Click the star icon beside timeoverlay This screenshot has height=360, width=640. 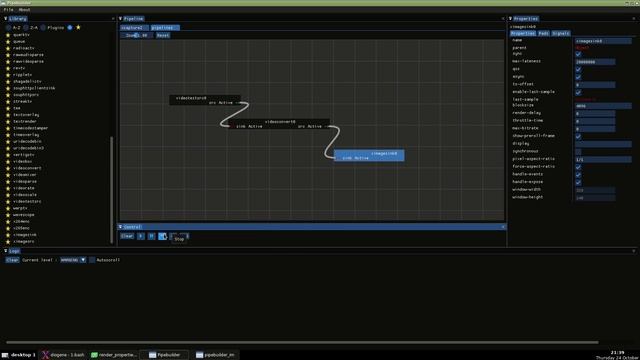point(8,135)
